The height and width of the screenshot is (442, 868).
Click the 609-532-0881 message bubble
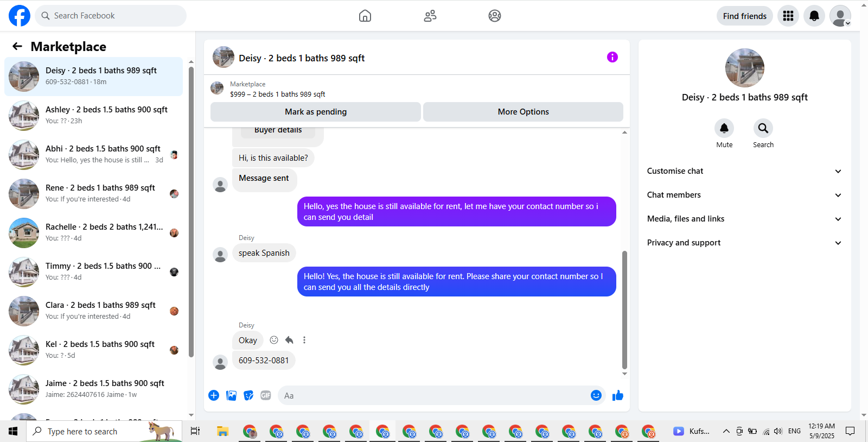(x=264, y=361)
